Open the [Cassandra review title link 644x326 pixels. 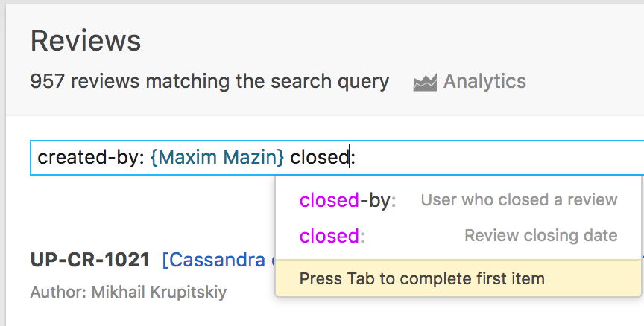pos(219,260)
